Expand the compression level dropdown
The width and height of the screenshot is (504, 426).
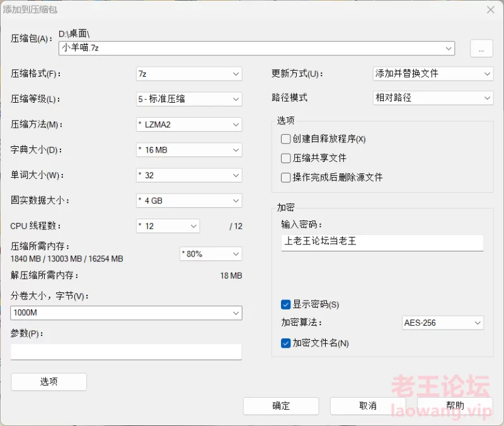(x=189, y=99)
